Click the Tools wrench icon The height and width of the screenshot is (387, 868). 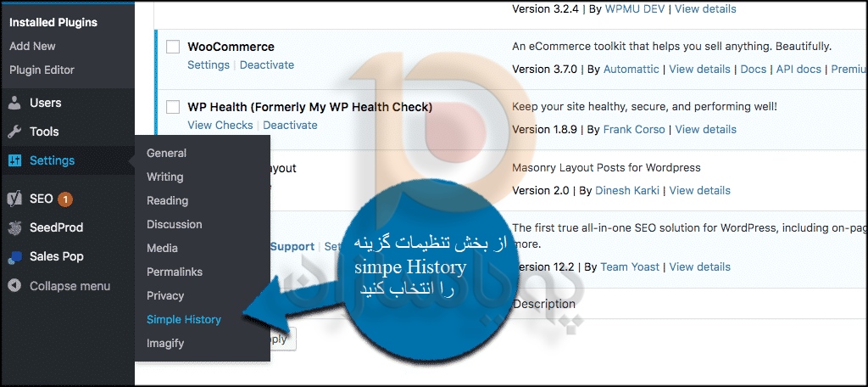[x=15, y=132]
